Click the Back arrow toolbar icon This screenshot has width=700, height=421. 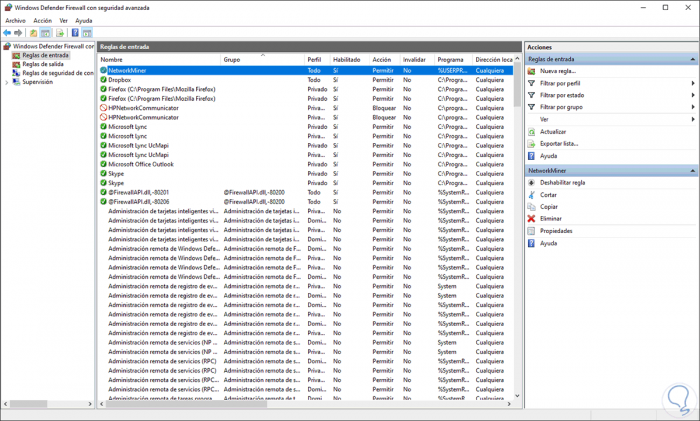(x=7, y=33)
